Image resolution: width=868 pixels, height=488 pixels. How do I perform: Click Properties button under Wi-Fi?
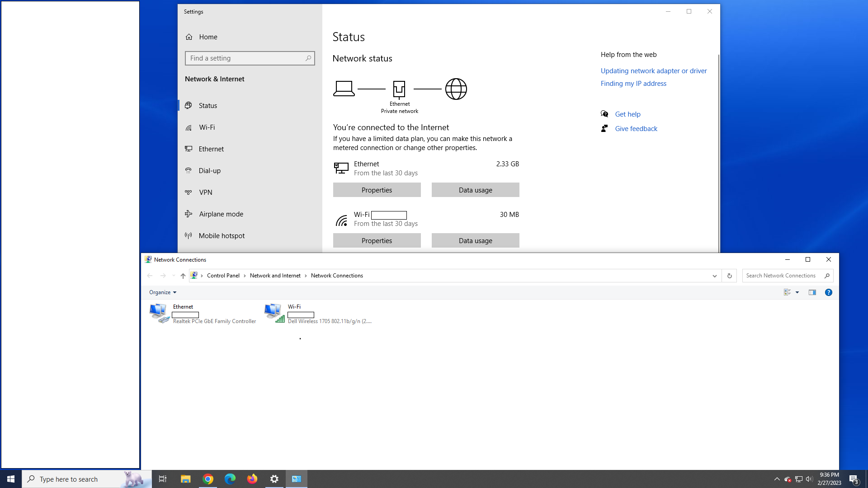377,241
